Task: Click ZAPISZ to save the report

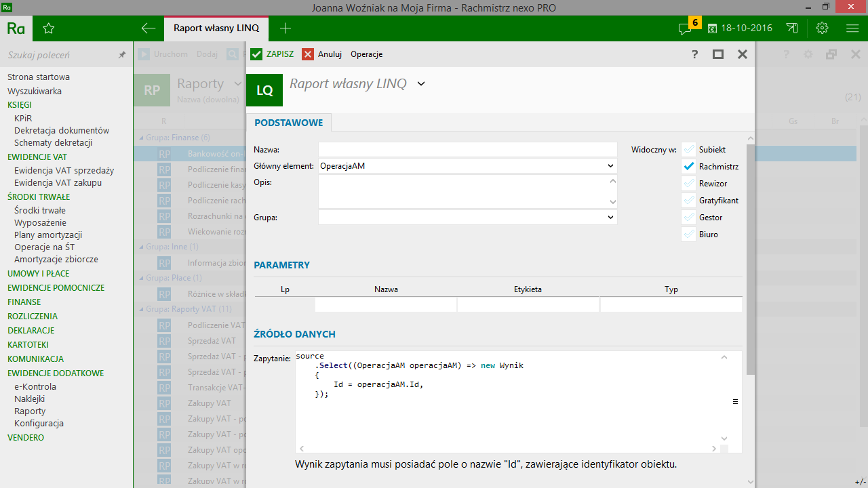Action: point(272,54)
